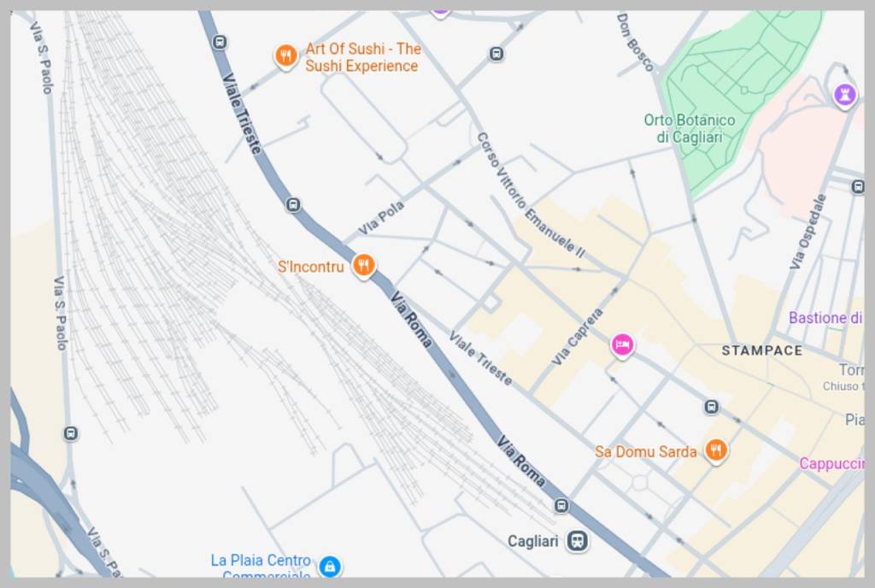The width and height of the screenshot is (875, 588).
Task: Click the pink hotel bed marker
Action: (622, 344)
